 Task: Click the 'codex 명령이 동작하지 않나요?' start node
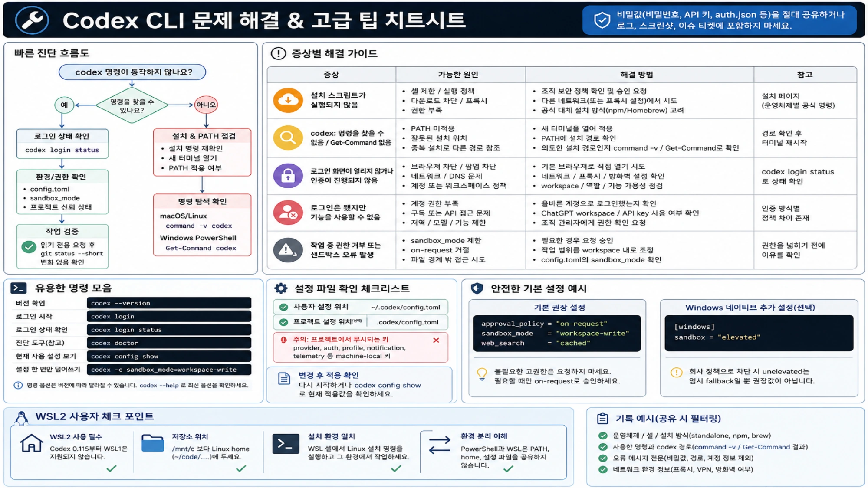click(132, 72)
